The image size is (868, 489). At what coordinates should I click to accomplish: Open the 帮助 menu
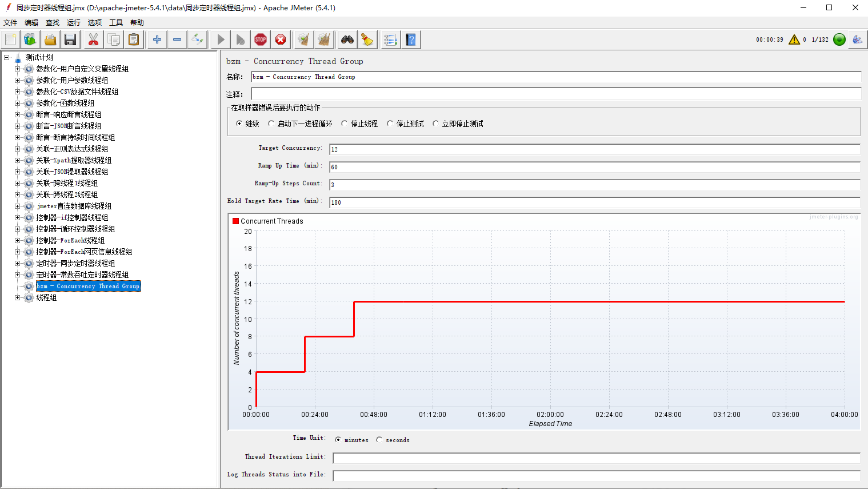137,22
